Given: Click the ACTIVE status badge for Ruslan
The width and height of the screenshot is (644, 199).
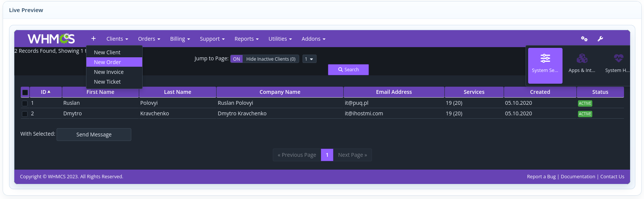Looking at the screenshot, I should coord(585,103).
